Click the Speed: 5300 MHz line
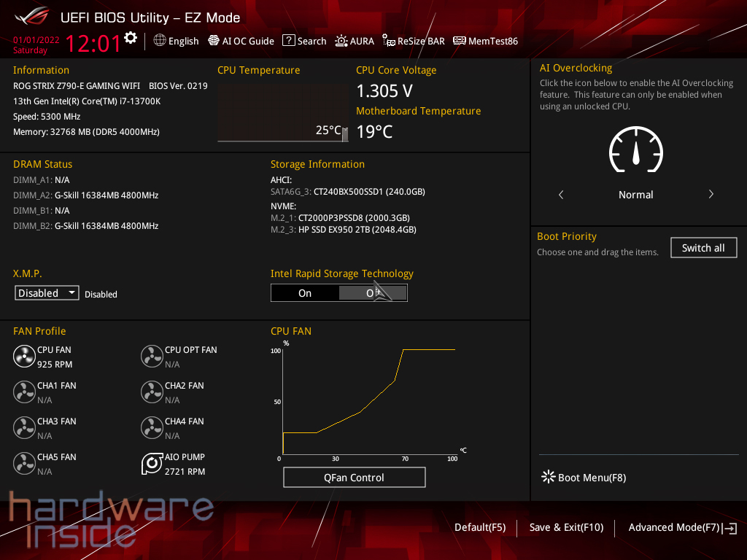 click(47, 116)
